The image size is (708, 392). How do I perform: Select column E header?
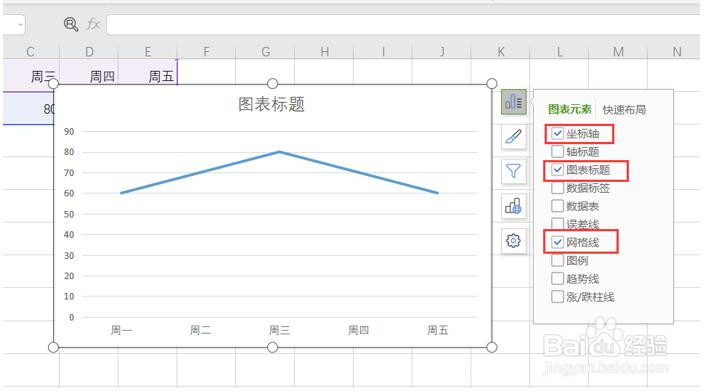point(148,51)
